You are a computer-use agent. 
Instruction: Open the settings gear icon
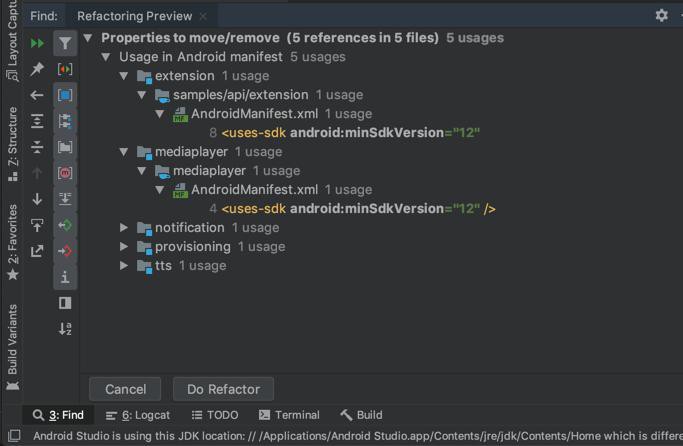662,16
